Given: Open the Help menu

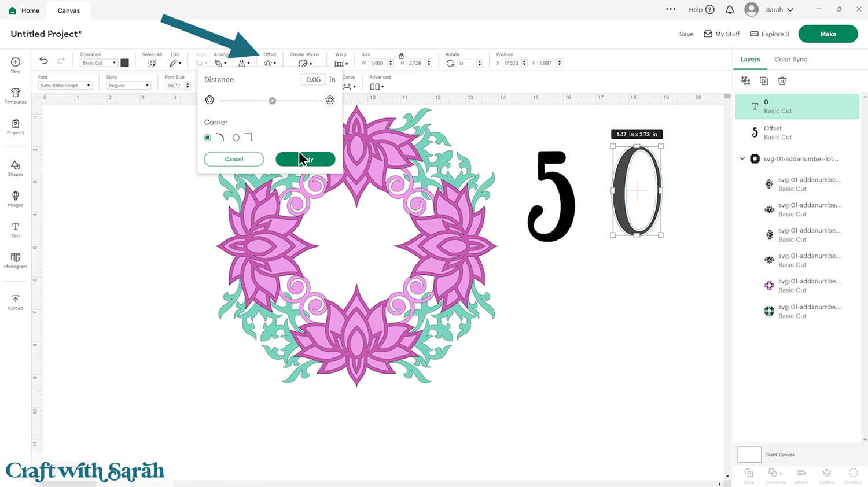Looking at the screenshot, I should tap(701, 10).
